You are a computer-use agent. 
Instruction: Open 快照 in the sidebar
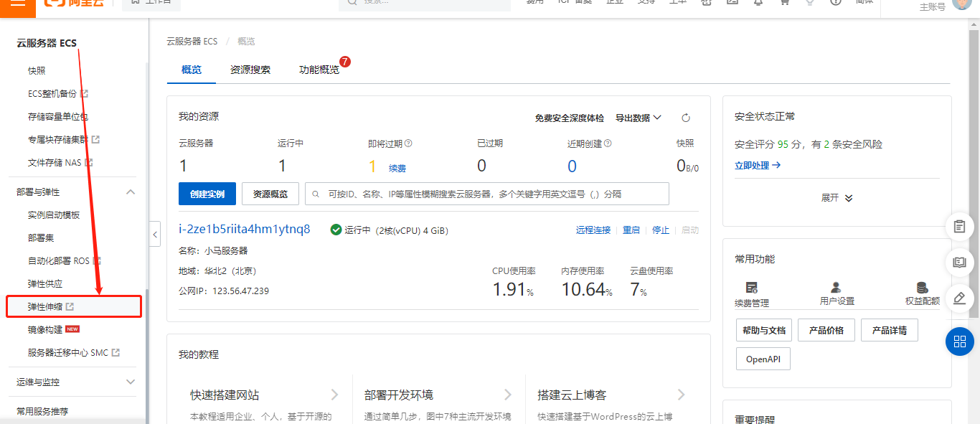pyautogui.click(x=37, y=71)
